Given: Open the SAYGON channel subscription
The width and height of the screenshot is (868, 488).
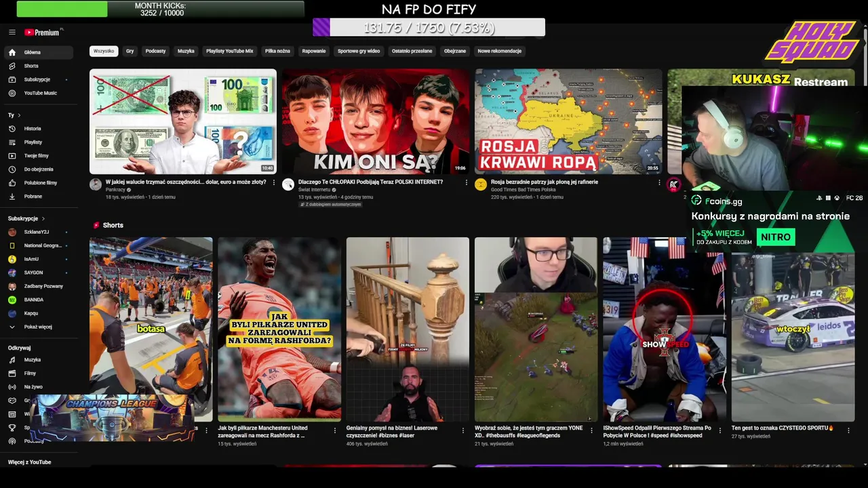Looking at the screenshot, I should [33, 272].
